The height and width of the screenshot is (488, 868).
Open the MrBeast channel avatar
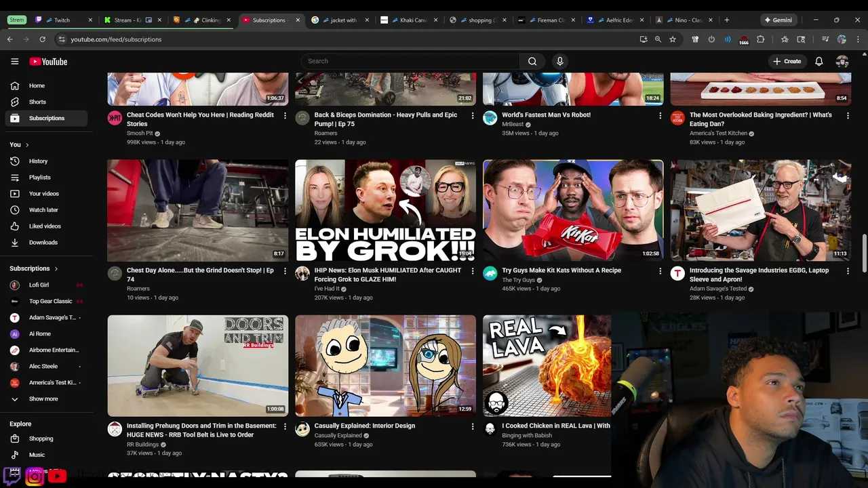pos(490,118)
